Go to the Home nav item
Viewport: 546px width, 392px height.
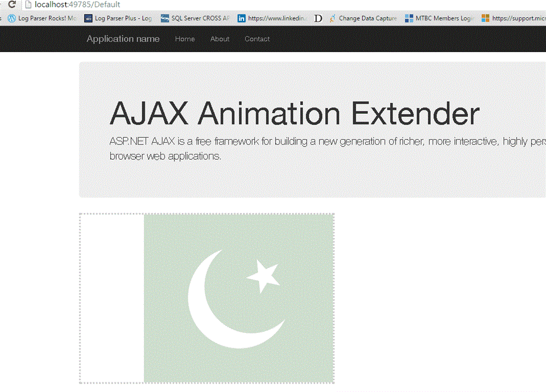[x=185, y=39]
